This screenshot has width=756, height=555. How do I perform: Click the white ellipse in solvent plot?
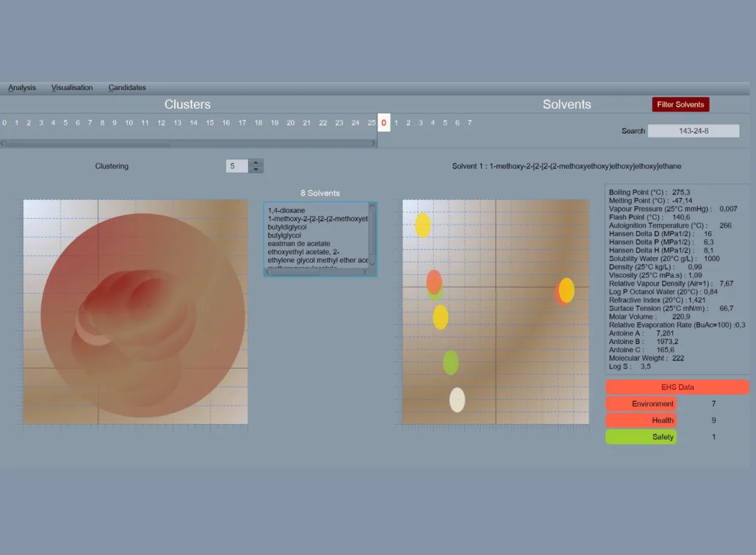pos(457,400)
